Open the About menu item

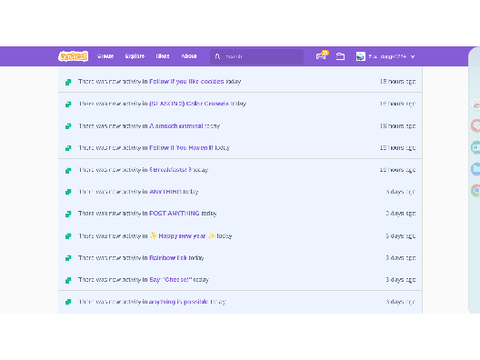[189, 56]
